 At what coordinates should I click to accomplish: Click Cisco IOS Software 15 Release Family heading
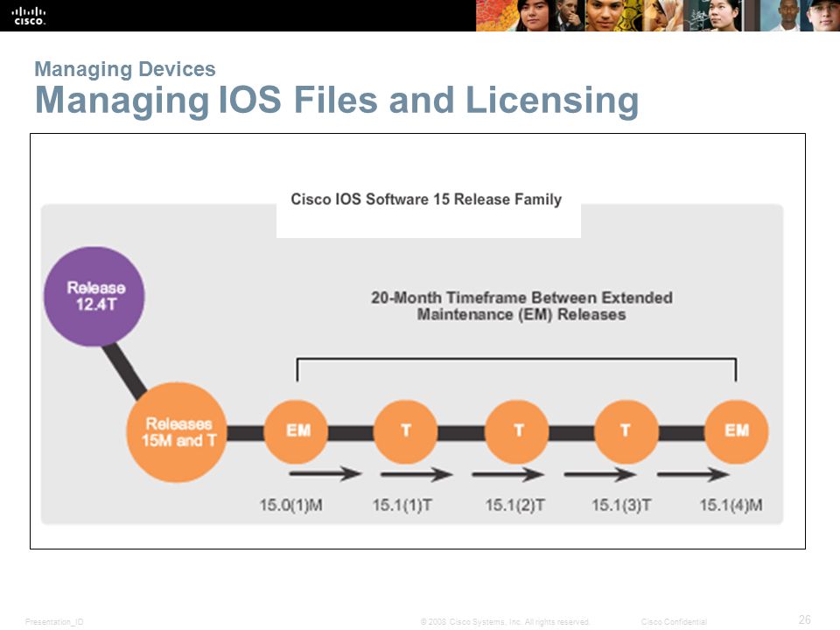pyautogui.click(x=426, y=199)
